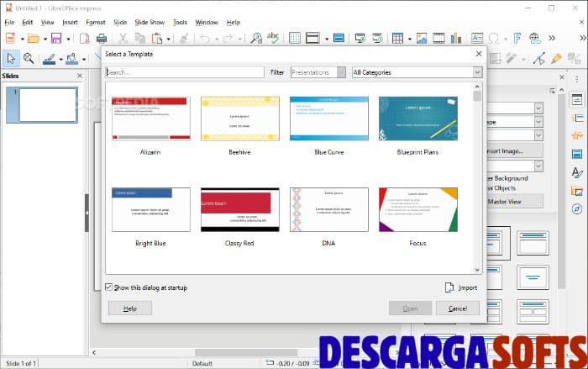Click the Insert Audio or Video icon
The height and width of the screenshot is (369, 588).
(x=438, y=39)
